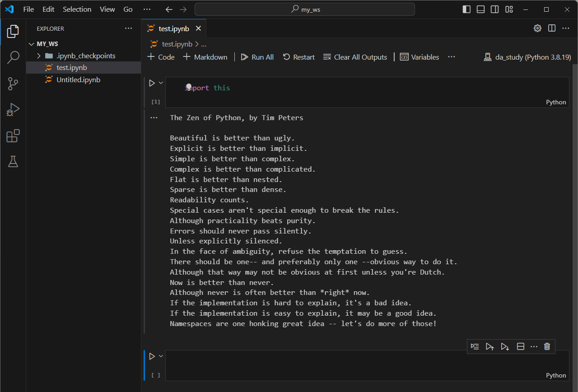Toggle secondary side bar layout icon
Screen dimensions: 578x392
(x=495, y=9)
